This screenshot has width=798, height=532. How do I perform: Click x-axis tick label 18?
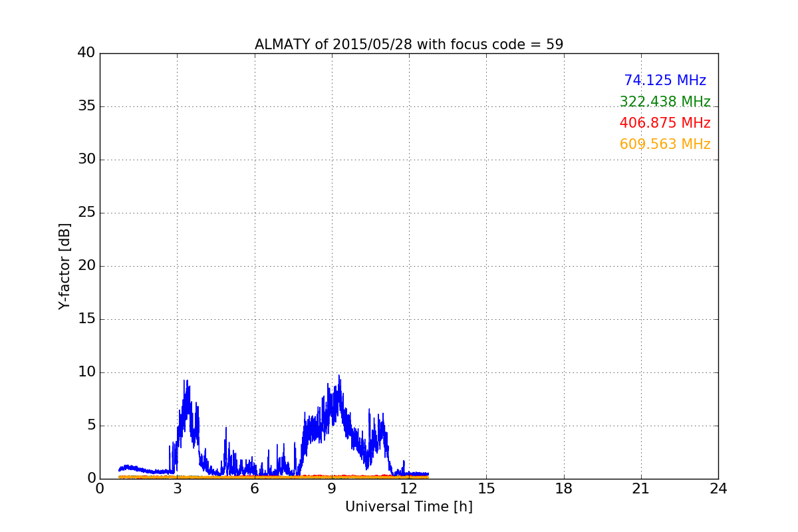pyautogui.click(x=564, y=488)
